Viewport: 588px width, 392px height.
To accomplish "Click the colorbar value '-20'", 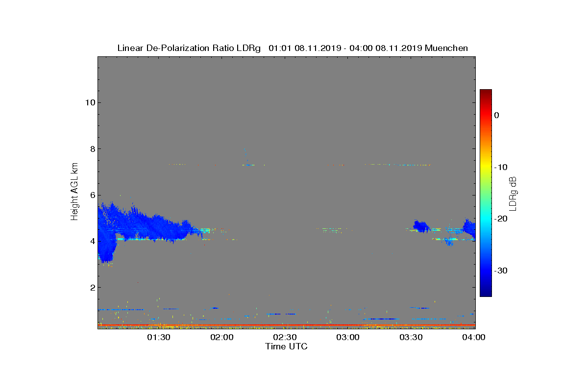I will point(500,219).
